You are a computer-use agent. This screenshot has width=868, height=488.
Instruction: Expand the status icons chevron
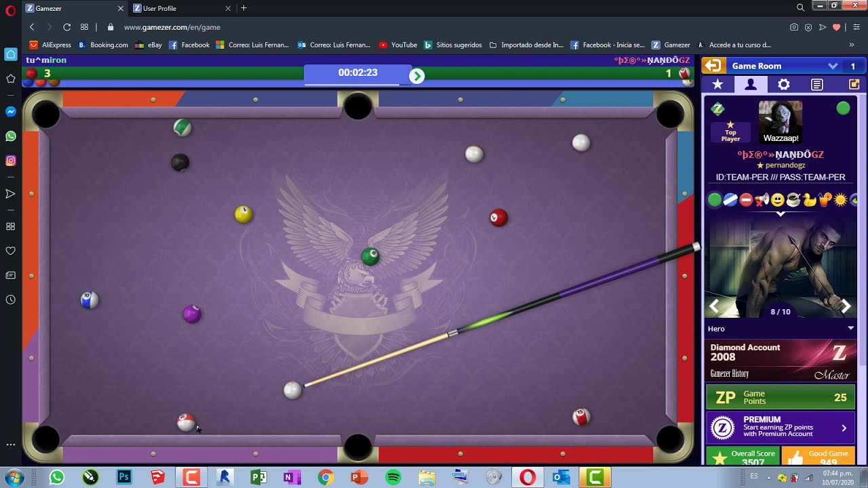coord(781,213)
